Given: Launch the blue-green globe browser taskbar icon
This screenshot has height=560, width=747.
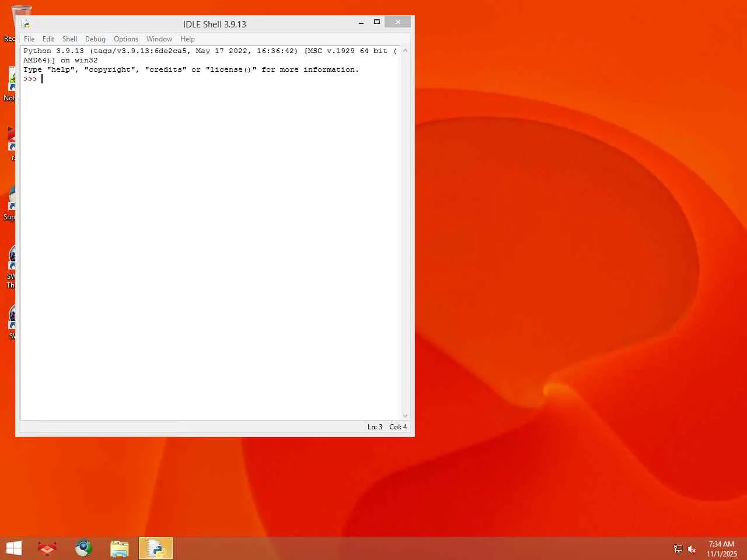Looking at the screenshot, I should [83, 548].
